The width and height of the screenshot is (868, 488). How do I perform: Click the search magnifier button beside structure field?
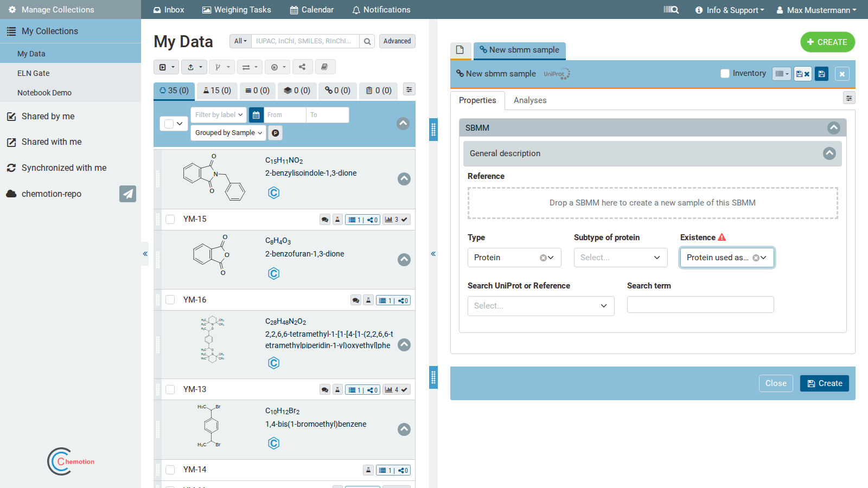coord(367,41)
